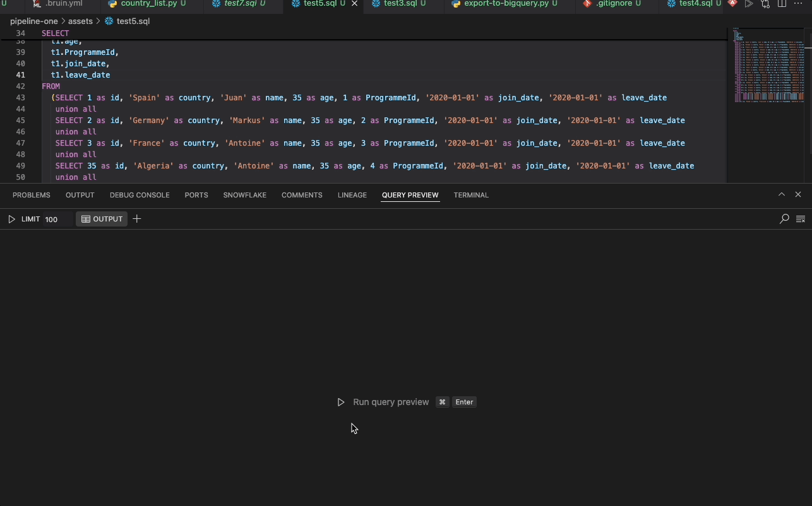Open the SNOWFLAKE panel tab
The image size is (812, 506).
tap(245, 195)
